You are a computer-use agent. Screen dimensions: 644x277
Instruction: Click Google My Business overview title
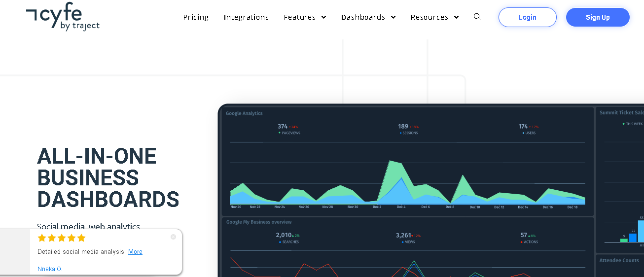coord(259,222)
